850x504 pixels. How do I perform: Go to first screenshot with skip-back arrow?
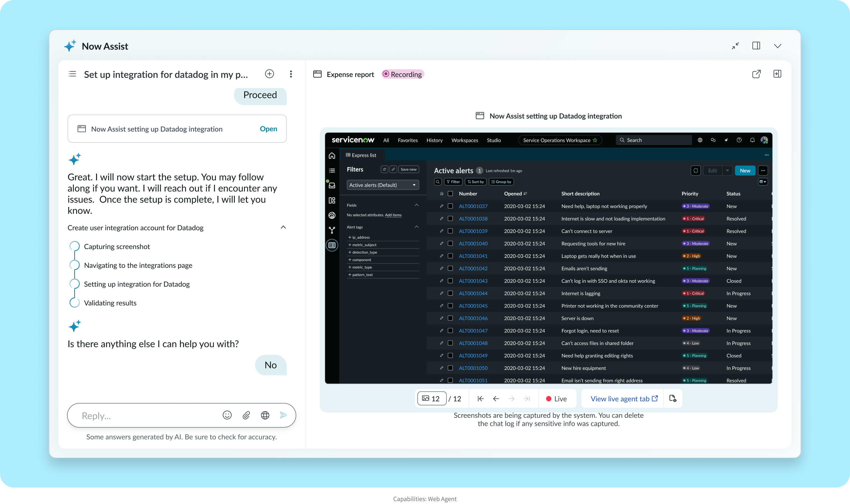click(480, 399)
